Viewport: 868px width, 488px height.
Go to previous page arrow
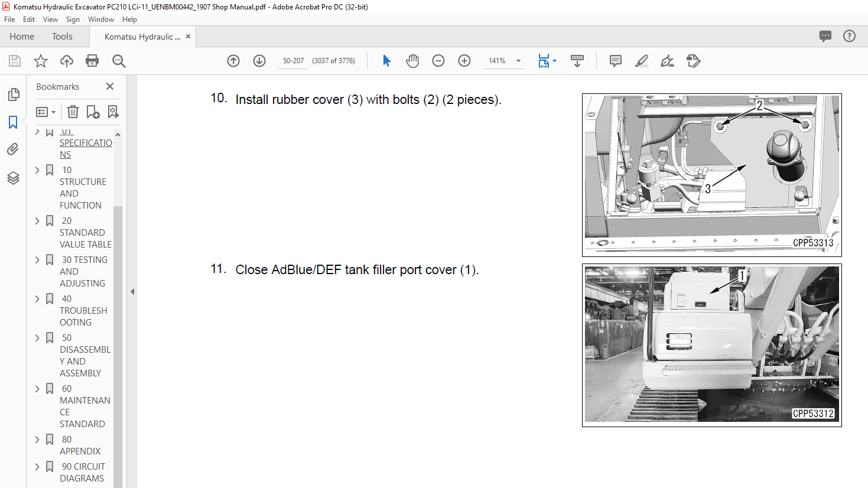pos(233,61)
